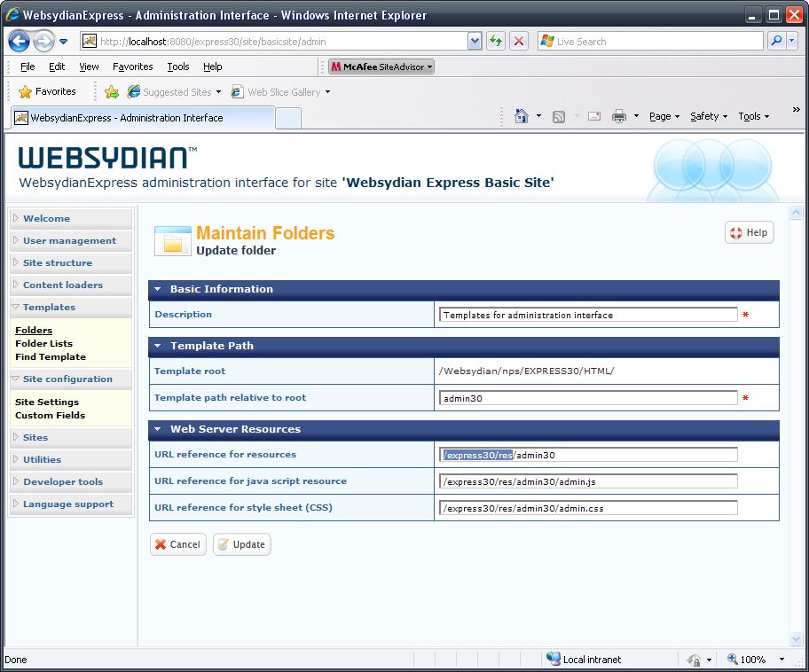
Task: Expand the Site structure sidebar section
Action: (x=71, y=262)
